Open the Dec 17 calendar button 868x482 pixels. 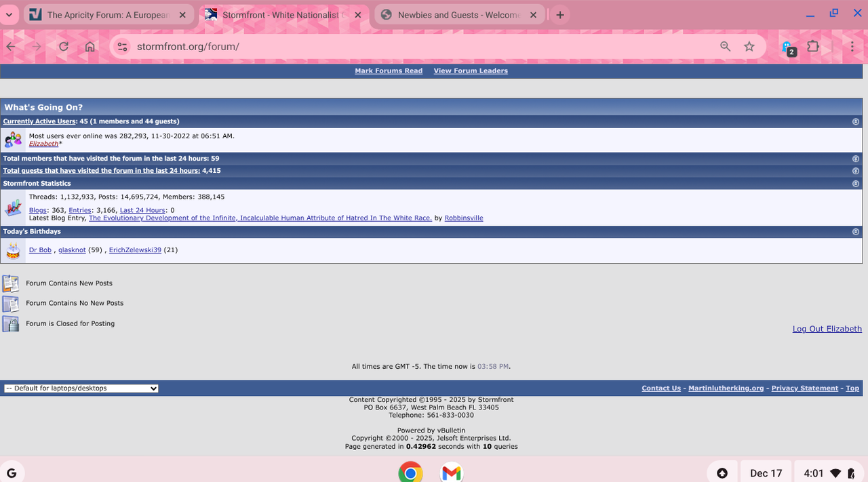point(766,473)
